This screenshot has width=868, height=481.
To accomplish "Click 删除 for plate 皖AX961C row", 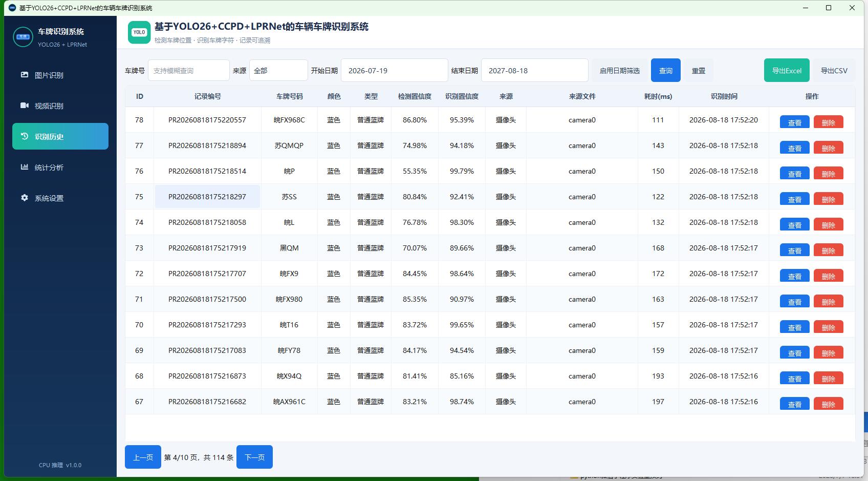I will coord(828,404).
